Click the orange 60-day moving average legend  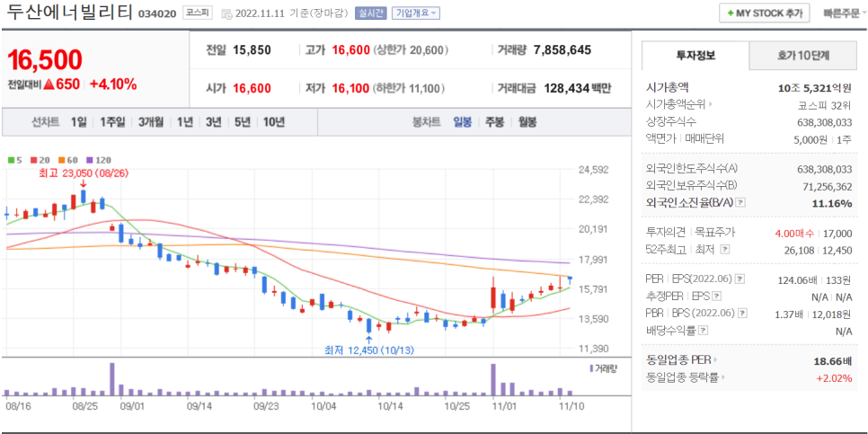click(66, 160)
